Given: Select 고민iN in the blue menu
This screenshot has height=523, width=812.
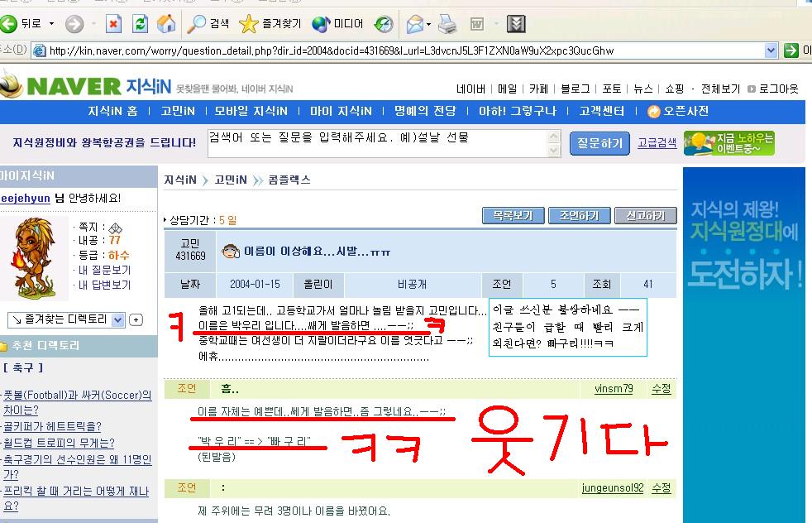Looking at the screenshot, I should 178,111.
